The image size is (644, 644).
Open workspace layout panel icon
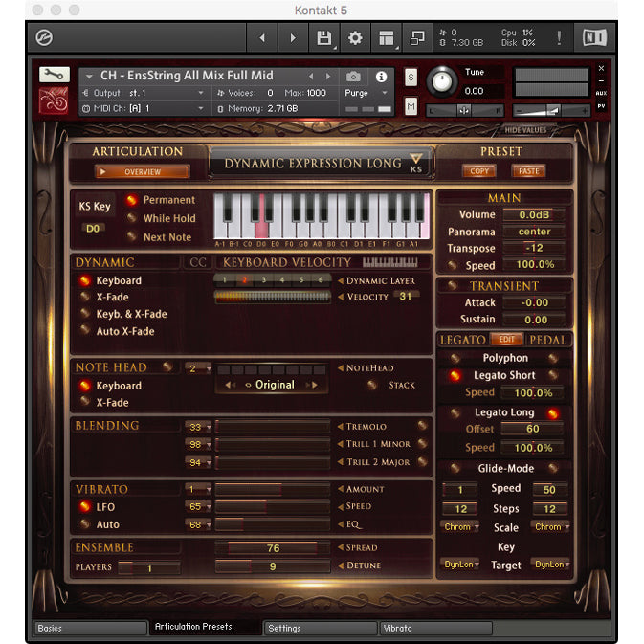[386, 37]
